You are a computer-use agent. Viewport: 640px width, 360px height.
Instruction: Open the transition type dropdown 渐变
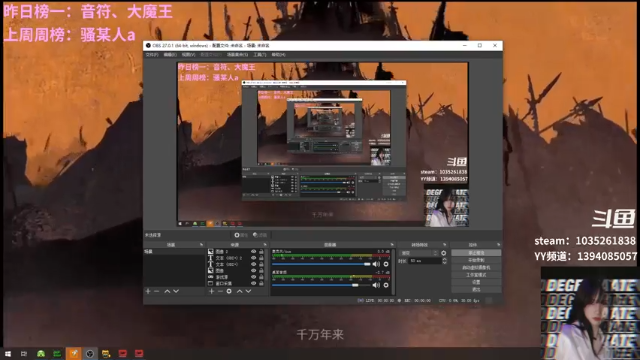click(418, 253)
